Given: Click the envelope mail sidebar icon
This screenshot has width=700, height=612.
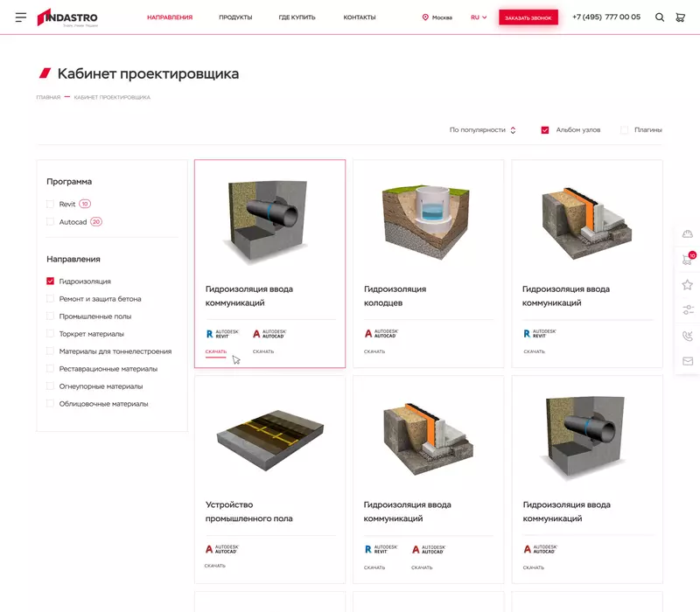Looking at the screenshot, I should 688,361.
